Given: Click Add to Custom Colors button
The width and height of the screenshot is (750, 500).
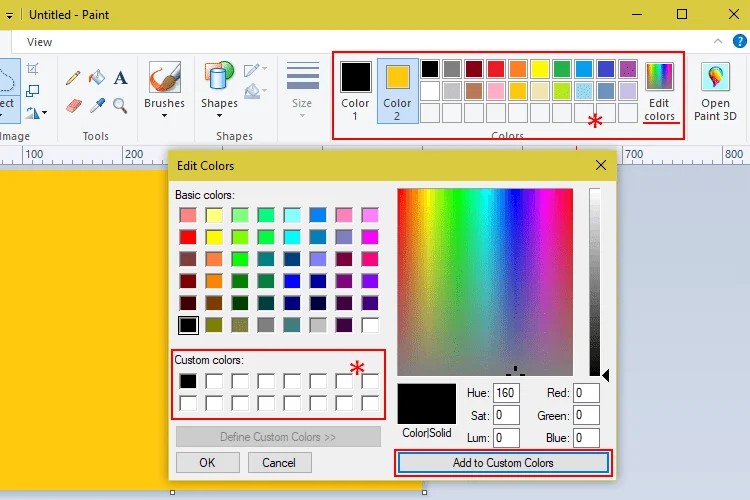Looking at the screenshot, I should [x=503, y=463].
